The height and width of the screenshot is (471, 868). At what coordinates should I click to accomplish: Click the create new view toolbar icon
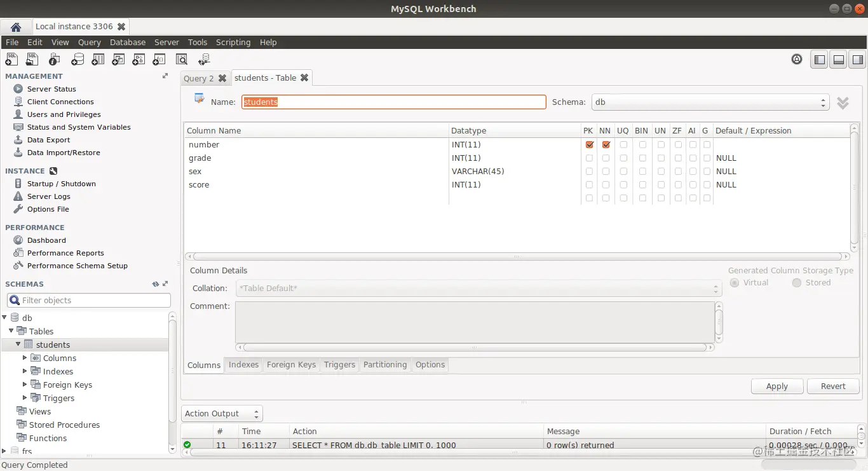pyautogui.click(x=118, y=59)
